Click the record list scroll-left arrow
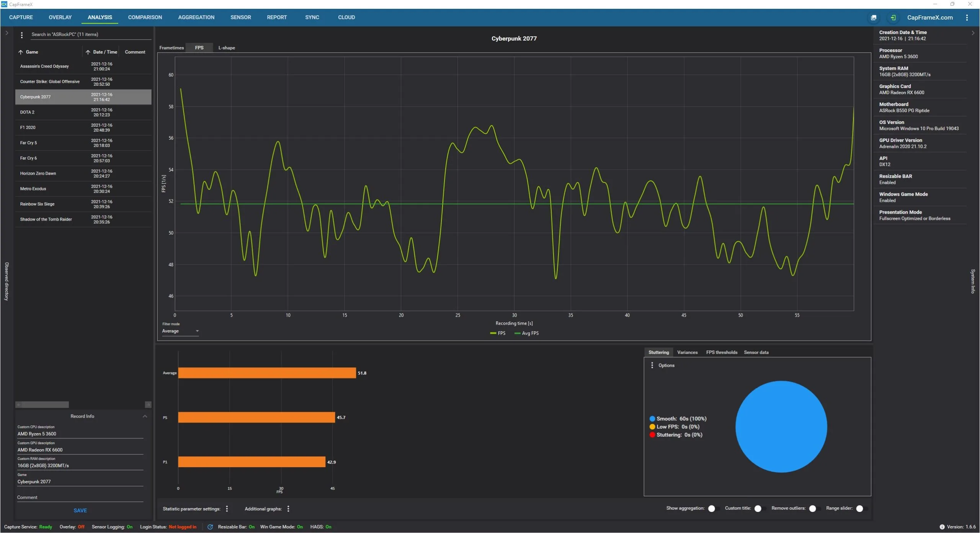The height and width of the screenshot is (533, 980). point(18,405)
